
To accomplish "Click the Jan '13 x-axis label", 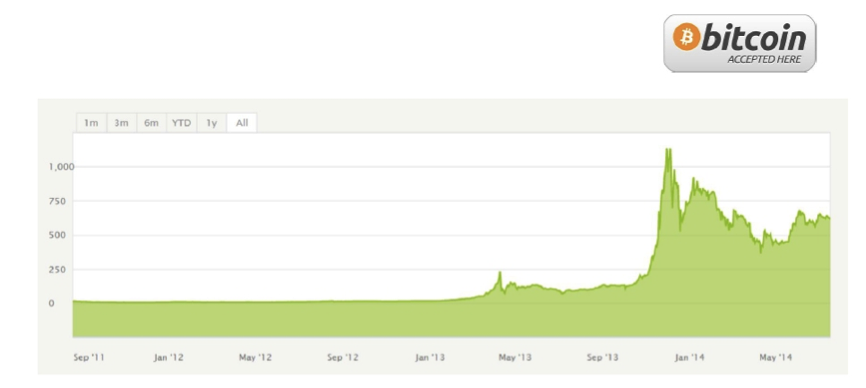I will pos(430,358).
